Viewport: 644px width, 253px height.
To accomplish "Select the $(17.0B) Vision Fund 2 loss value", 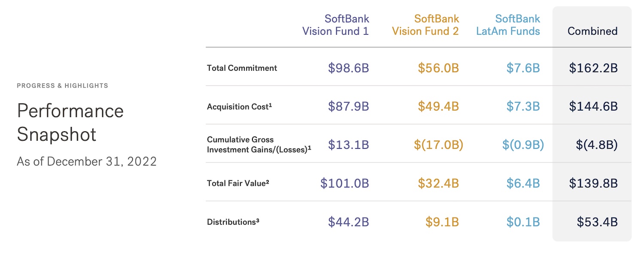I will tap(438, 145).
